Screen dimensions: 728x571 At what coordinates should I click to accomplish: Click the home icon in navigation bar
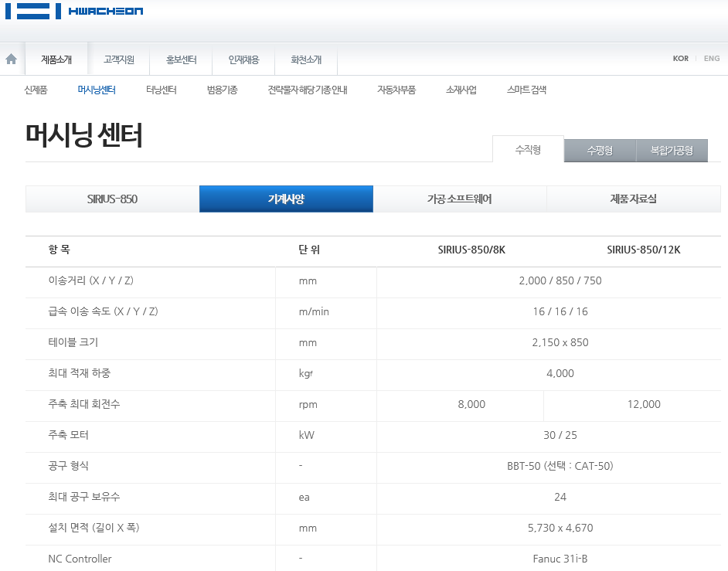tap(11, 59)
